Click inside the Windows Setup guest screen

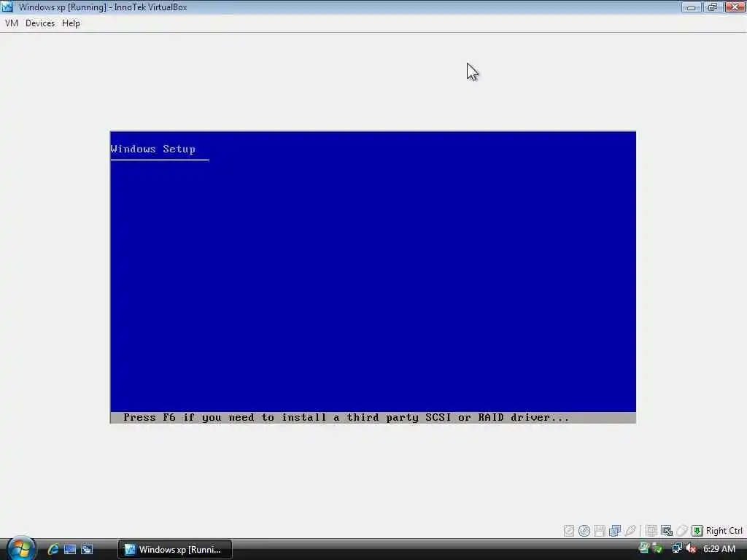tap(373, 277)
